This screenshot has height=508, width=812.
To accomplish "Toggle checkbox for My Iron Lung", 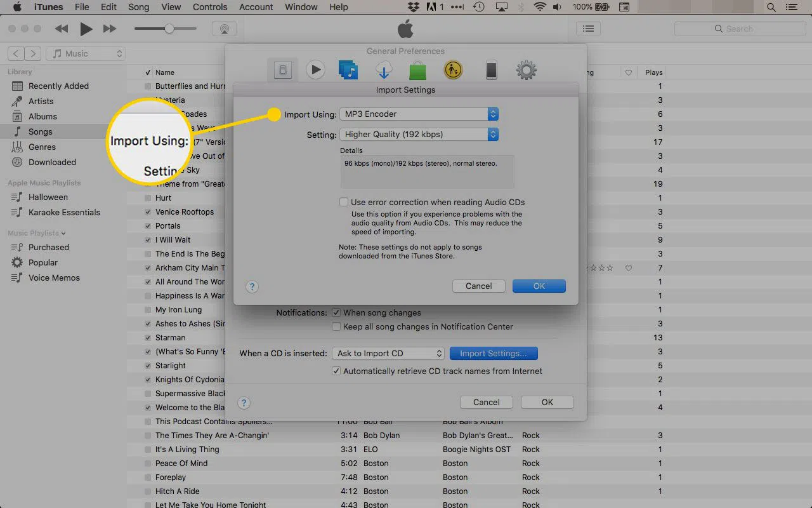I will 148,310.
